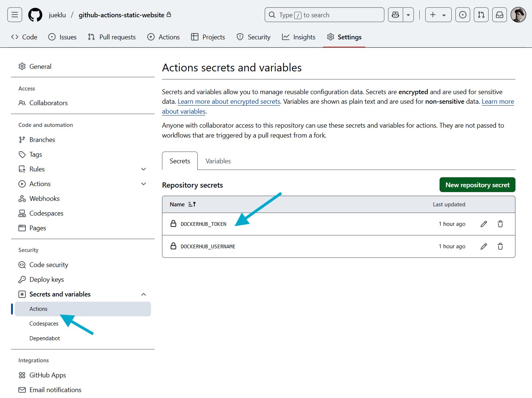532x398 pixels.
Task: Open the user profile avatar
Action: (x=518, y=15)
